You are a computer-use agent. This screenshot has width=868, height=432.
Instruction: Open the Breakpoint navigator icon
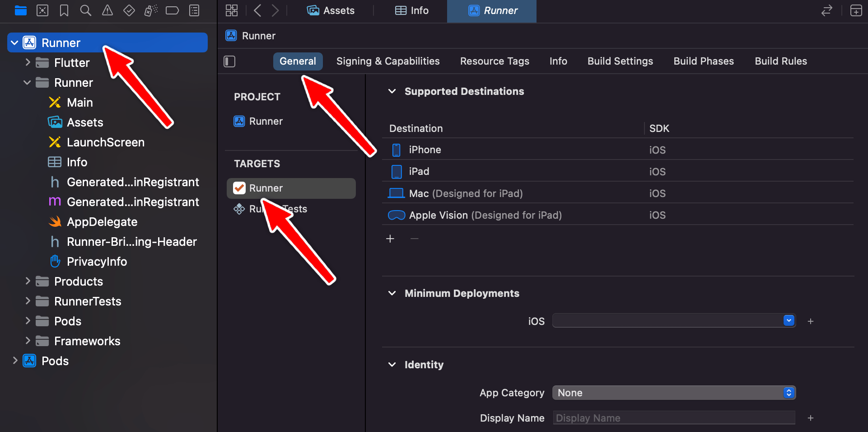click(x=173, y=10)
